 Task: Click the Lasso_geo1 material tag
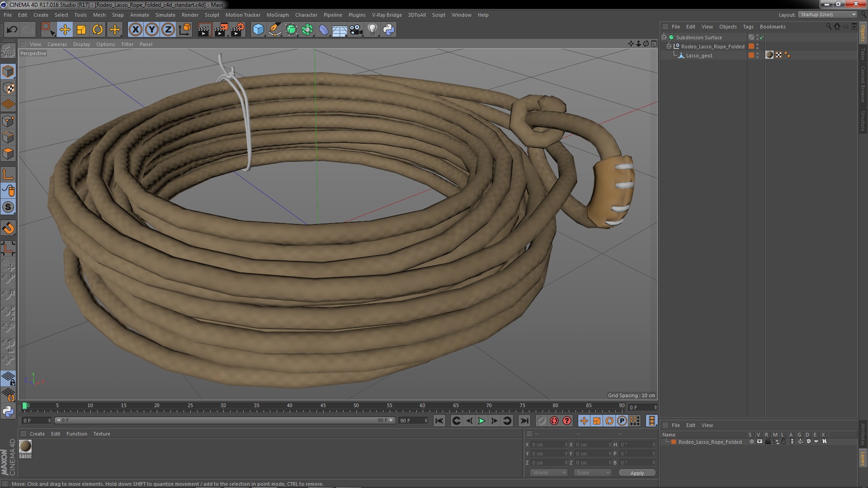tap(769, 55)
